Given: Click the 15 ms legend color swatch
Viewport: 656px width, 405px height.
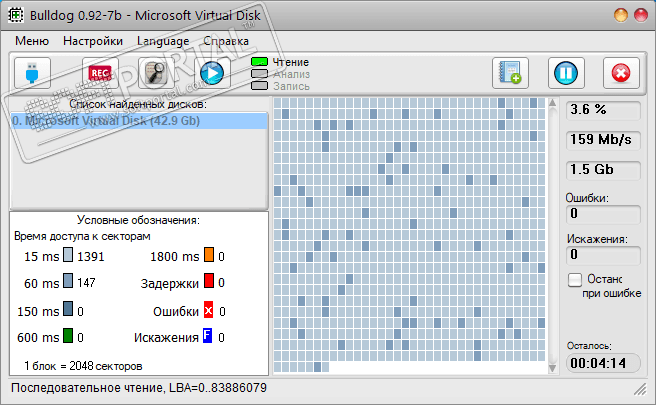Looking at the screenshot, I should [68, 254].
